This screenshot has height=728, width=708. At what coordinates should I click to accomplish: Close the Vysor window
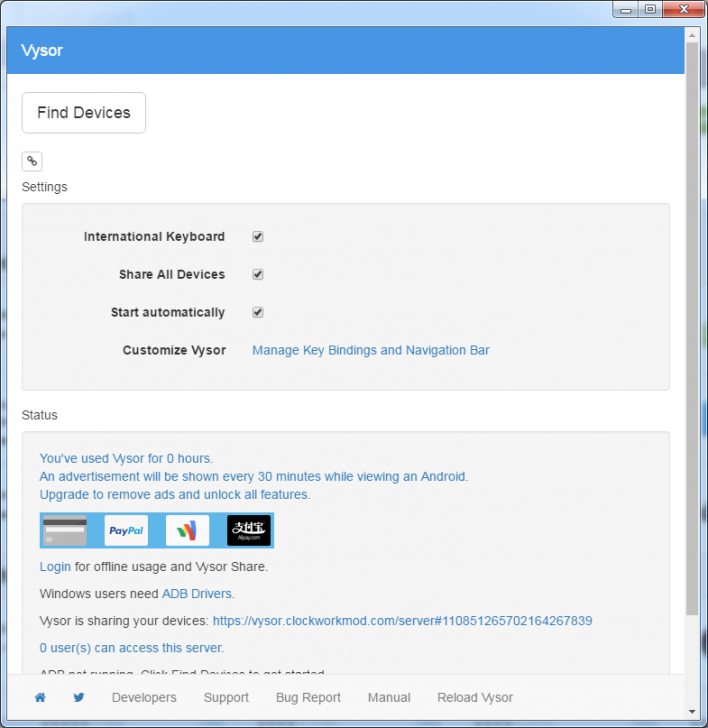click(x=683, y=10)
